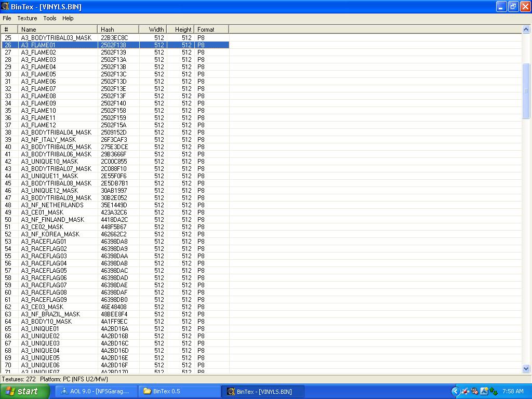
Task: Click the scroll up arrow of the list
Action: point(526,30)
